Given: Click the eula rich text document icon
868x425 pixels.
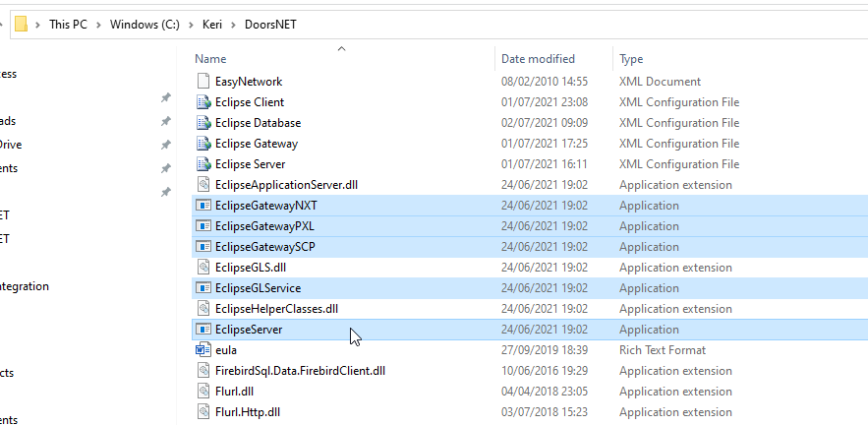Looking at the screenshot, I should point(203,350).
